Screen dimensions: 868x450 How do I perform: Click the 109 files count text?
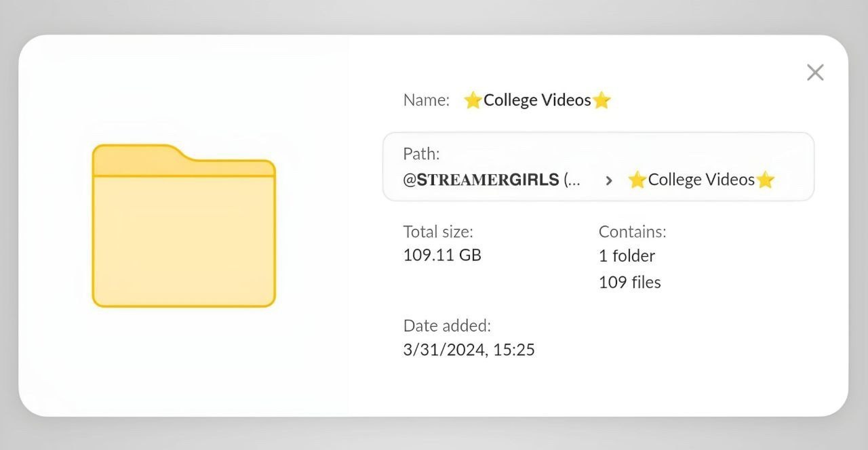pyautogui.click(x=629, y=282)
